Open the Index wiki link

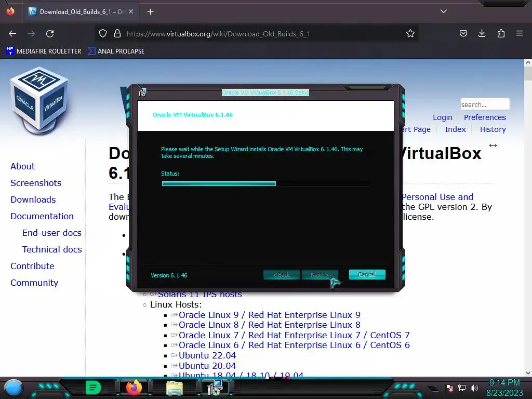coord(455,129)
